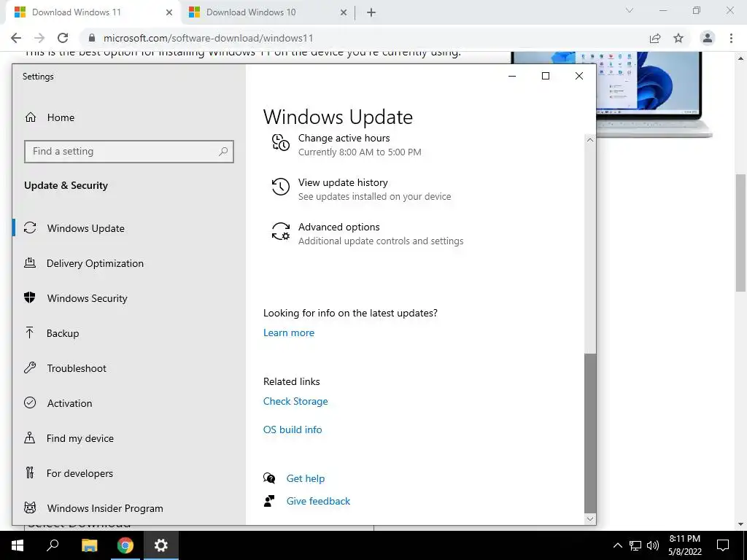747x560 pixels.
Task: Click the Give feedback link
Action: tap(318, 501)
